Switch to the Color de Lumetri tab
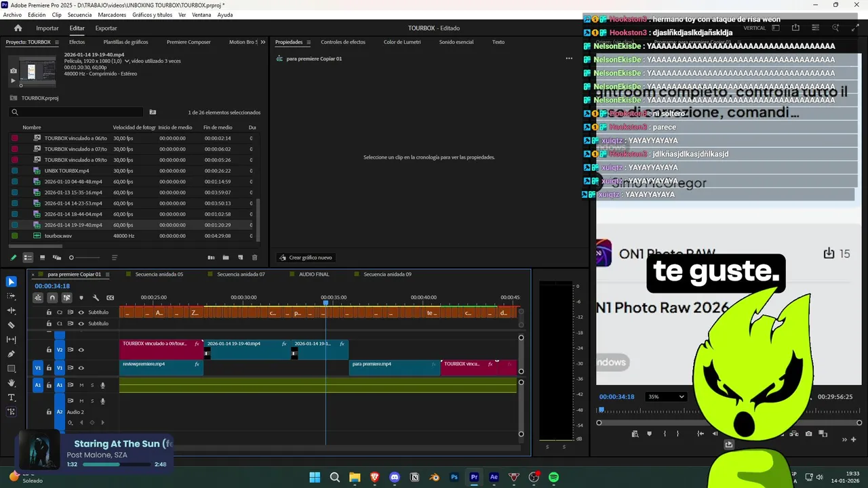This screenshot has height=488, width=868. [402, 42]
